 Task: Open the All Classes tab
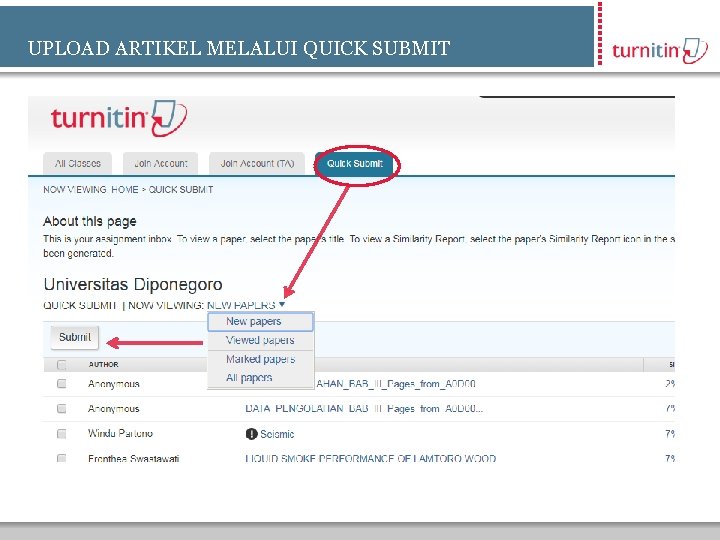point(78,163)
